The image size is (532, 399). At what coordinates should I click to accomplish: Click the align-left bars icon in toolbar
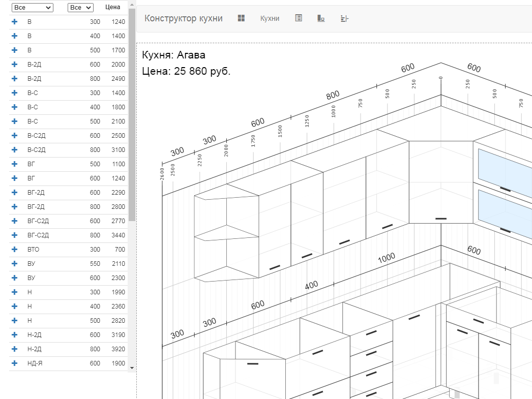click(344, 18)
